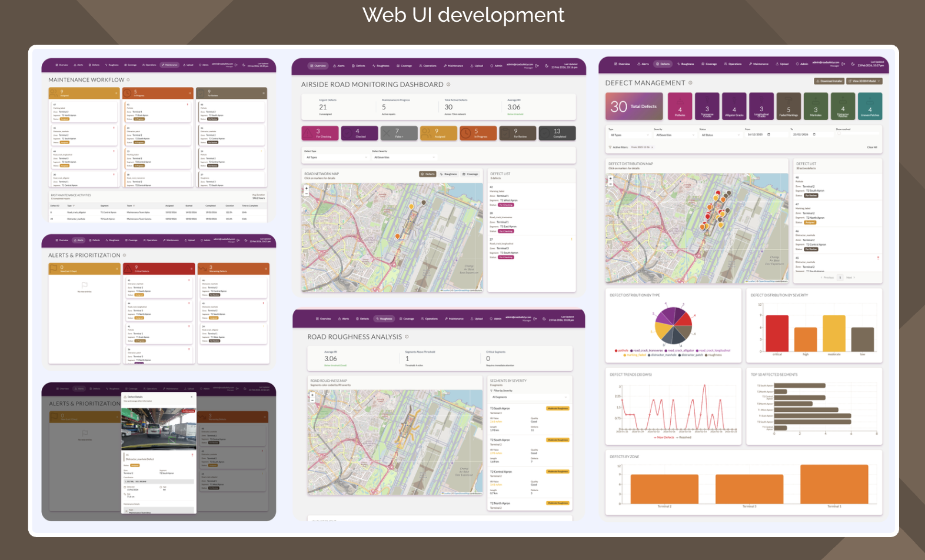The width and height of the screenshot is (925, 560).
Task: Open Operations tab in Defect Management navigation
Action: 733,64
